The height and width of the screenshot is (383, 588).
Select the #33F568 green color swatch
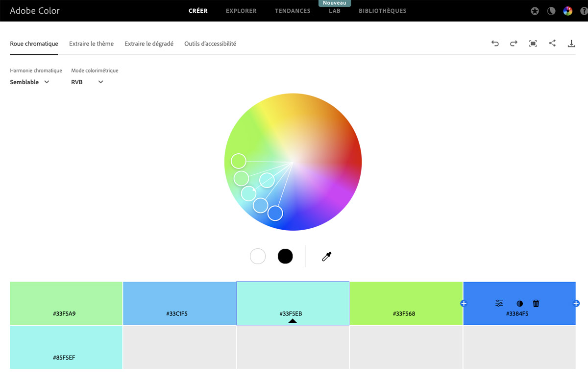click(x=406, y=303)
